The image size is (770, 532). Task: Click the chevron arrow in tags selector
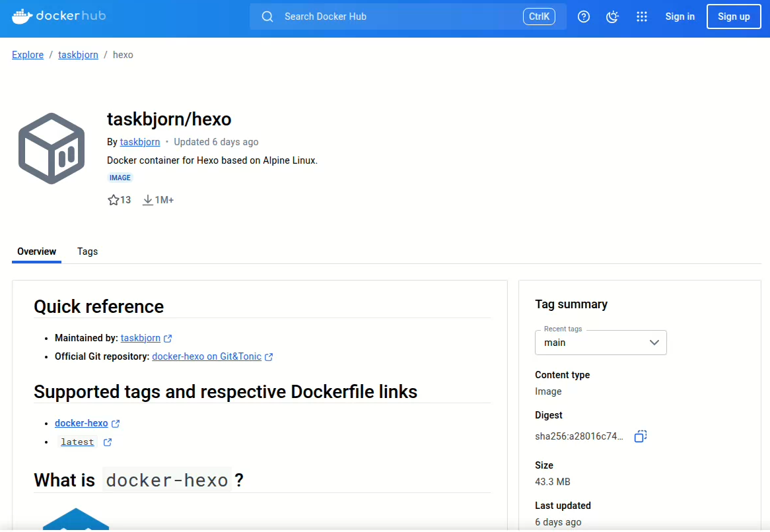[x=654, y=343]
